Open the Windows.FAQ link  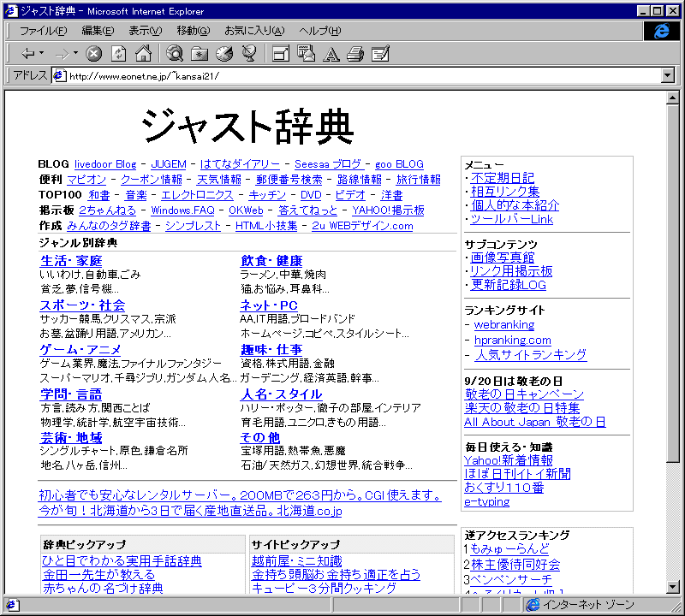point(182,210)
